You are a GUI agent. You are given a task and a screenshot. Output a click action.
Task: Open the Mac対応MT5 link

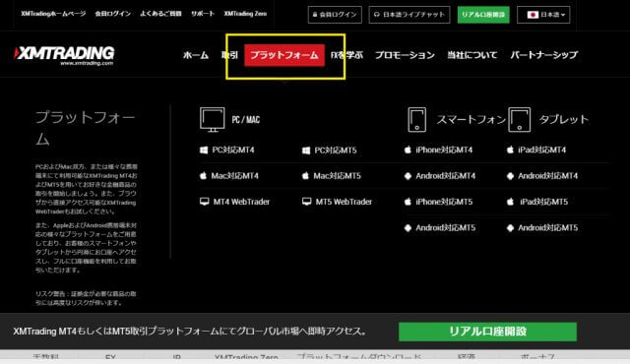point(337,176)
